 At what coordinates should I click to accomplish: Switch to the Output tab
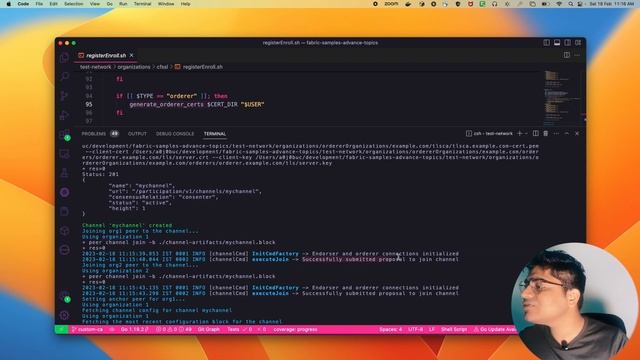coord(137,134)
